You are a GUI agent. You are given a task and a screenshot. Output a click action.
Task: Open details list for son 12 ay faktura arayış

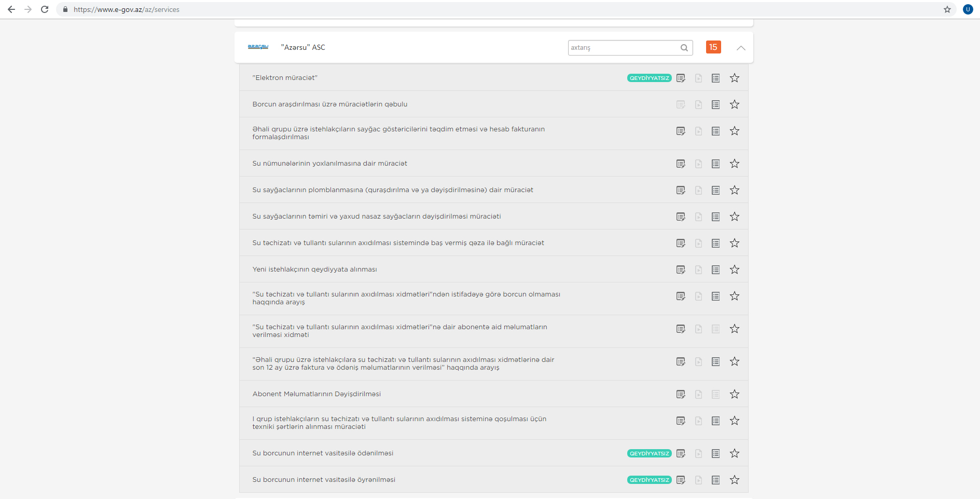(x=716, y=361)
